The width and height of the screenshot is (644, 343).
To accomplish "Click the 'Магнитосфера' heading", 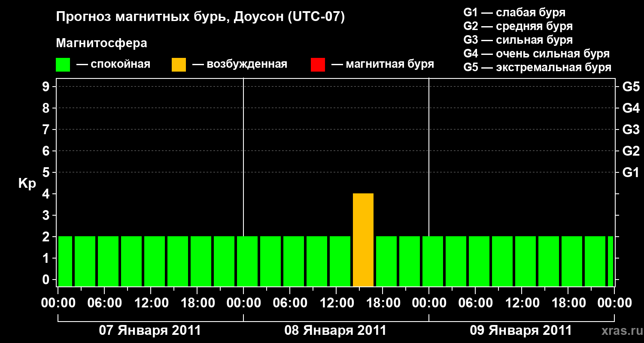I will pyautogui.click(x=101, y=43).
